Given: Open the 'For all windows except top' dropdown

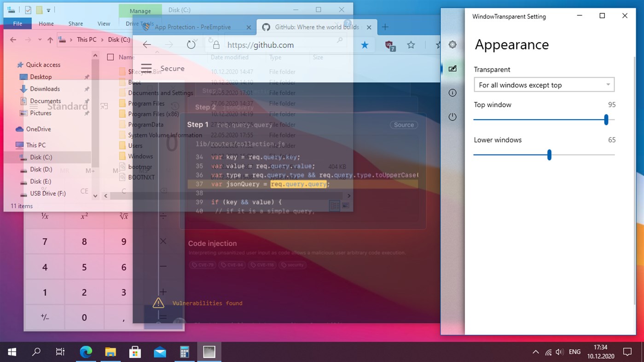Looking at the screenshot, I should 544,85.
